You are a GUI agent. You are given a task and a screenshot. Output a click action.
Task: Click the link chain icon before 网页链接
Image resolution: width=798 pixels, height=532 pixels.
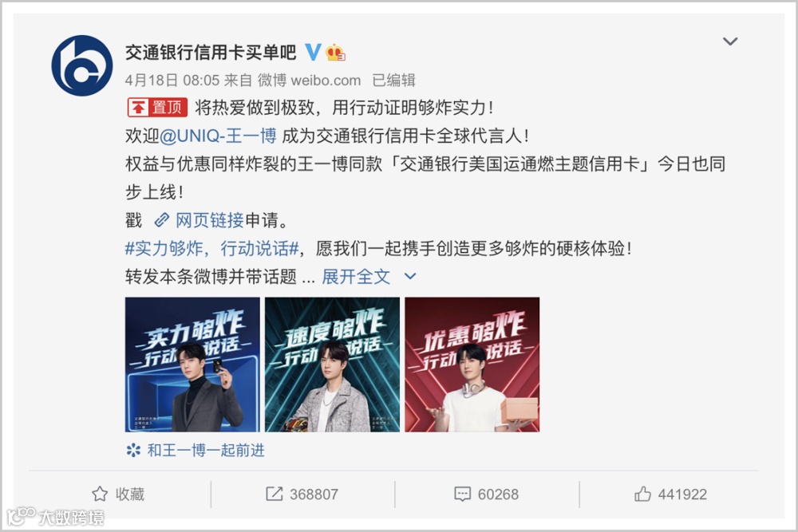(162, 220)
